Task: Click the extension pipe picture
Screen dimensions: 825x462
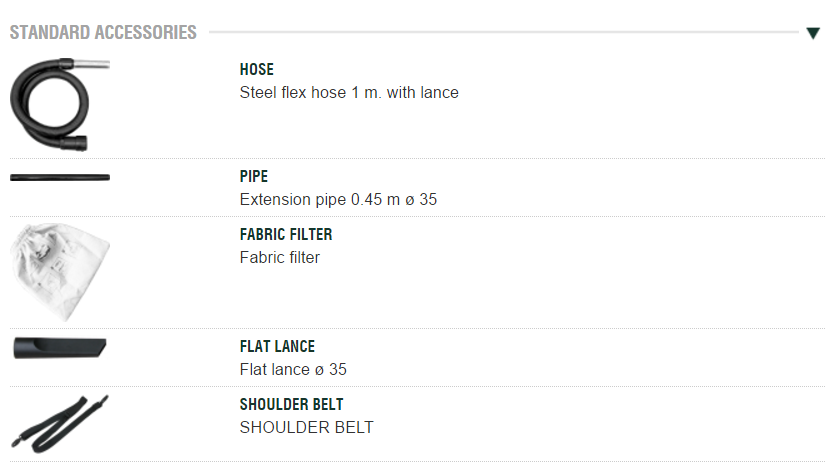Action: [x=60, y=178]
